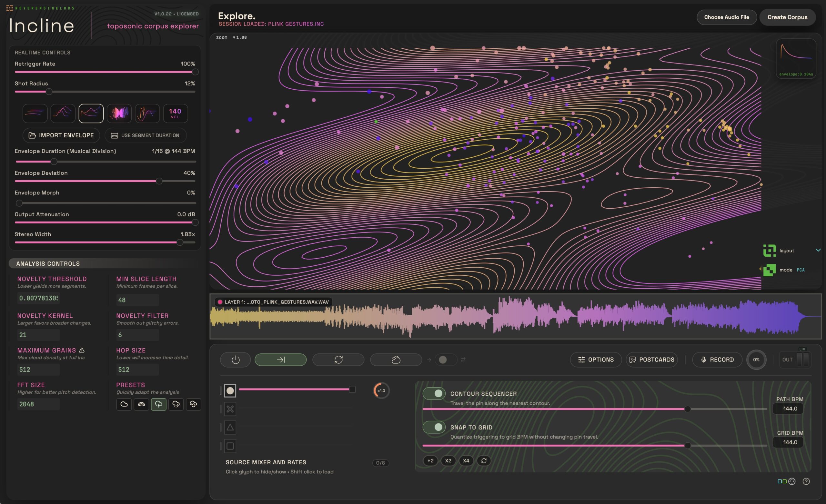Open the mode PCA selector

click(801, 270)
